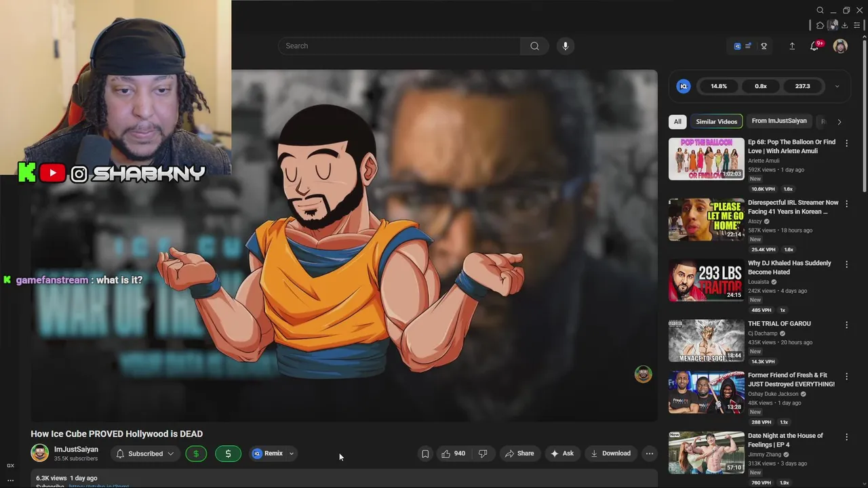868x488 pixels.
Task: Open Former Friend of Fresh & Fit video
Action: click(791, 380)
